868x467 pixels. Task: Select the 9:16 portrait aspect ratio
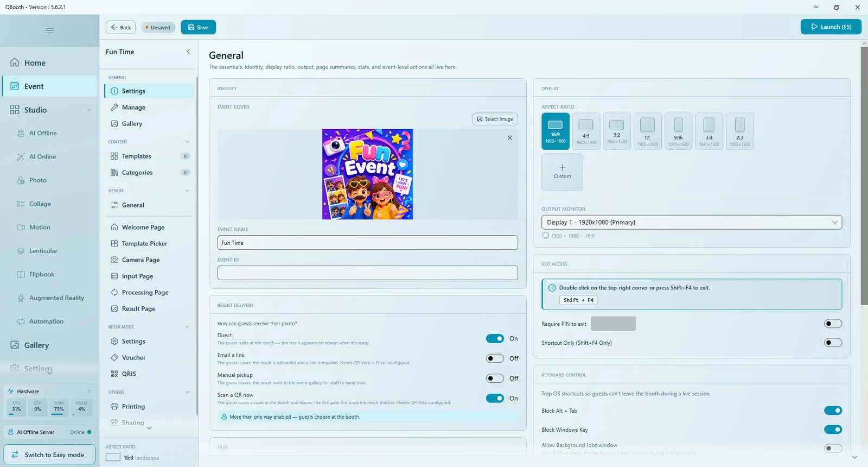(678, 131)
